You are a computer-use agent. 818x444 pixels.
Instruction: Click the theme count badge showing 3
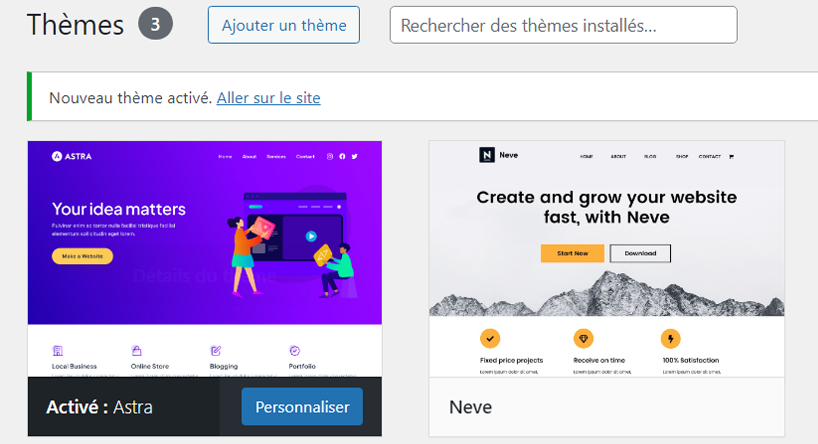click(x=155, y=24)
